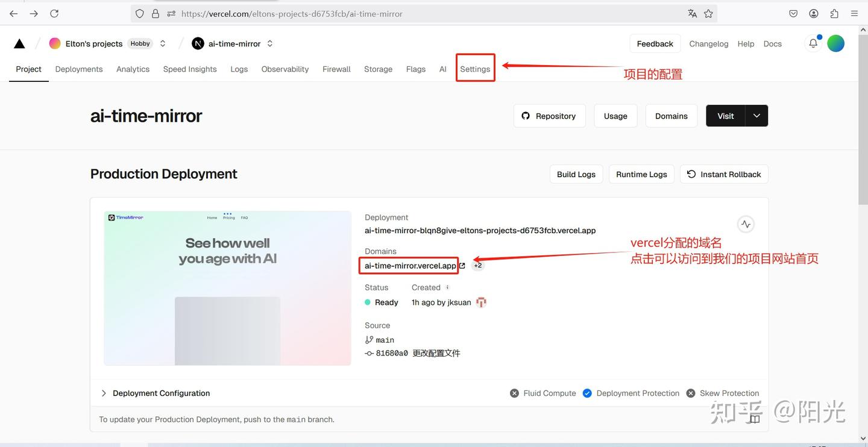Viewport: 868px width, 447px height.
Task: Toggle Fluid Compute status
Action: click(514, 393)
